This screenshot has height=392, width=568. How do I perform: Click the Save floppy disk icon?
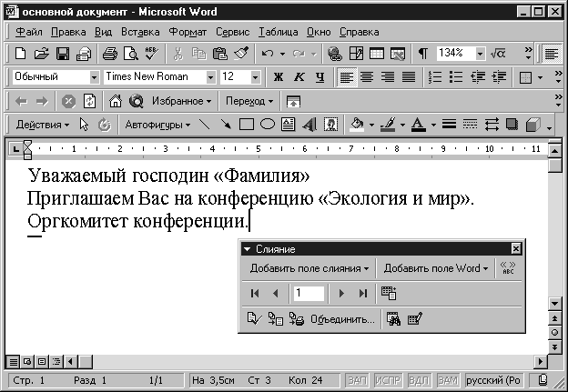click(x=63, y=55)
